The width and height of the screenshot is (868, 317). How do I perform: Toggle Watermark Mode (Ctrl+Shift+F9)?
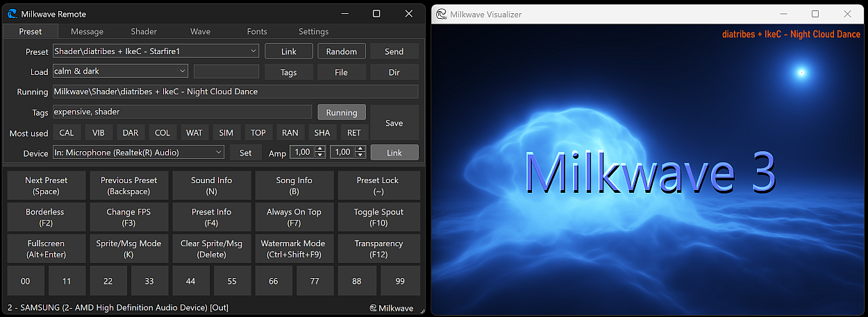pos(294,249)
